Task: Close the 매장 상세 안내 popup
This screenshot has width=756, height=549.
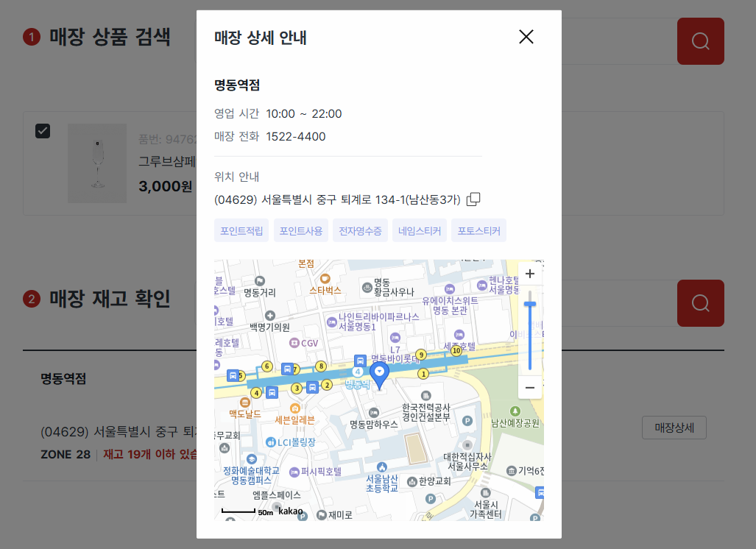Action: coord(526,37)
